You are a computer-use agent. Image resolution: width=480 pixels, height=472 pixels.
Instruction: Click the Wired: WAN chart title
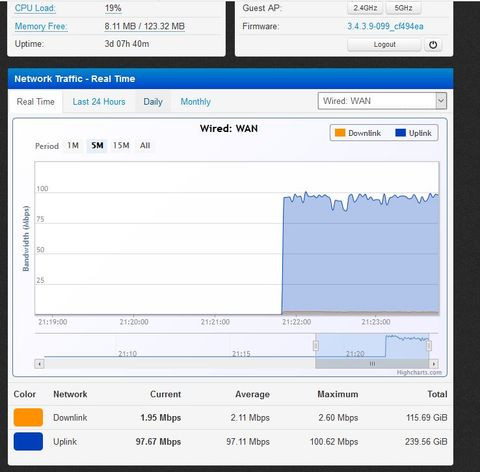229,129
